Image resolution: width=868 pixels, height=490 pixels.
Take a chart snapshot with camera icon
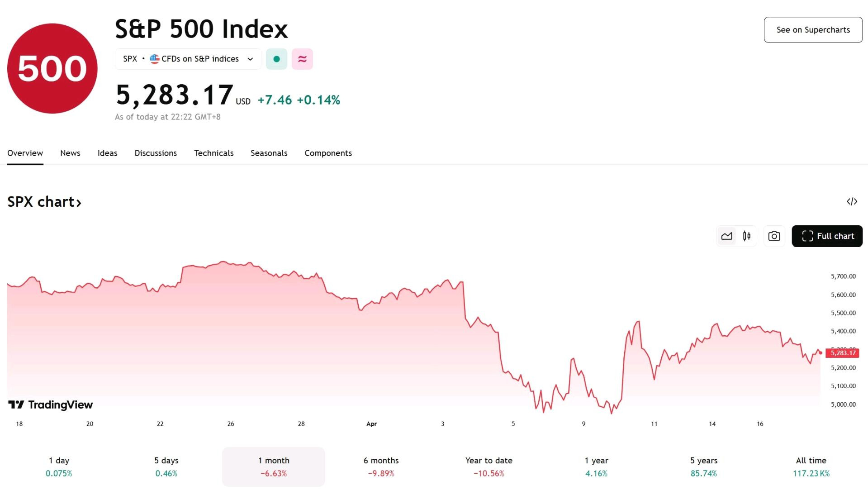pyautogui.click(x=774, y=236)
